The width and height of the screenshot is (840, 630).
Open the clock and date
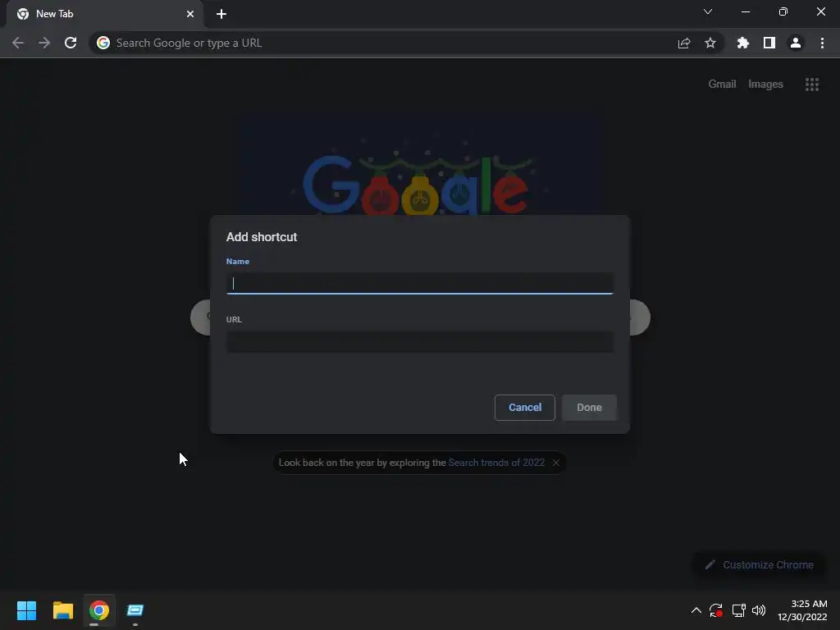pos(802,610)
